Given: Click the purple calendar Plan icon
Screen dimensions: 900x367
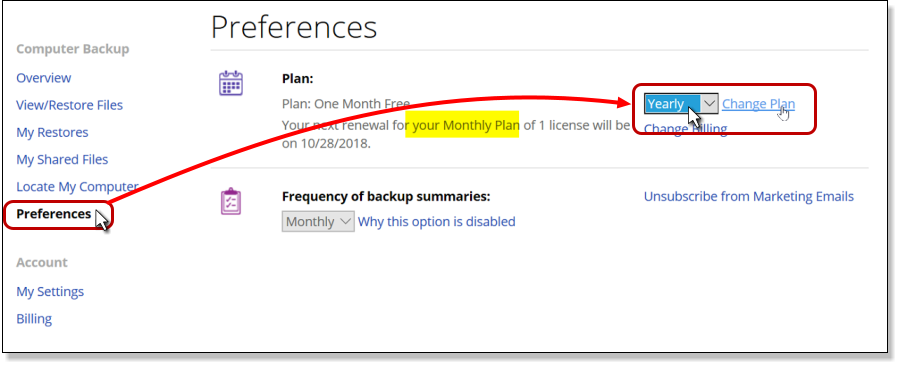Looking at the screenshot, I should 231,83.
